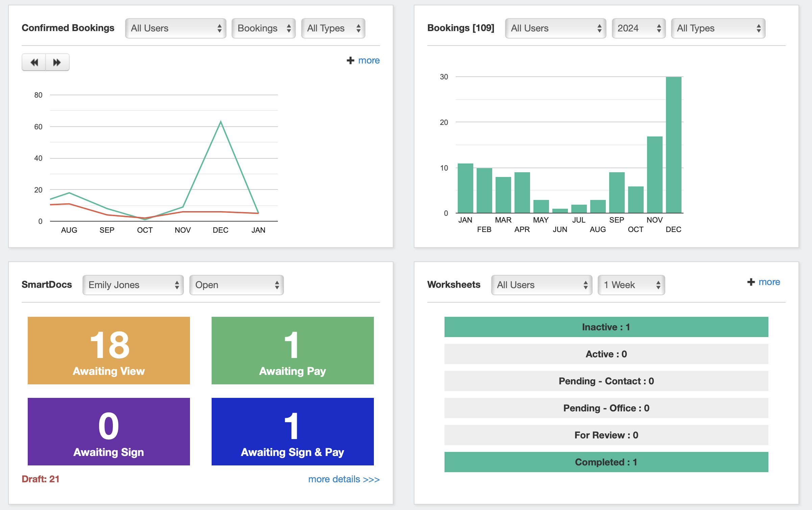
Task: Open the Open status dropdown in SmartDocs
Action: coord(236,285)
